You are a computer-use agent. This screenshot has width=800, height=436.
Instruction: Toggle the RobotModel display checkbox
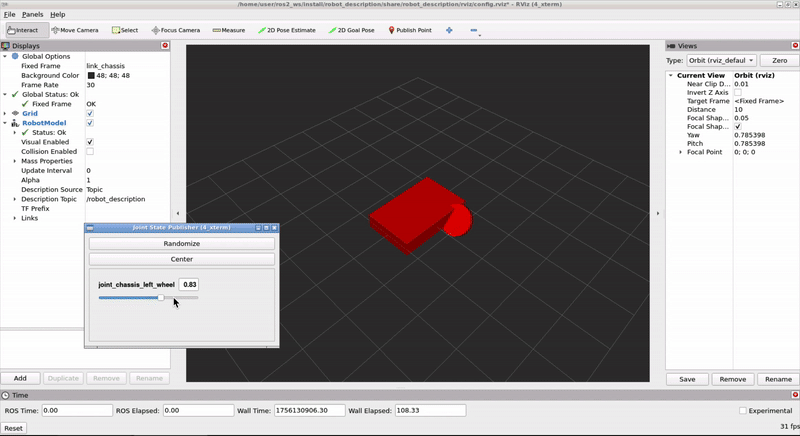(90, 123)
